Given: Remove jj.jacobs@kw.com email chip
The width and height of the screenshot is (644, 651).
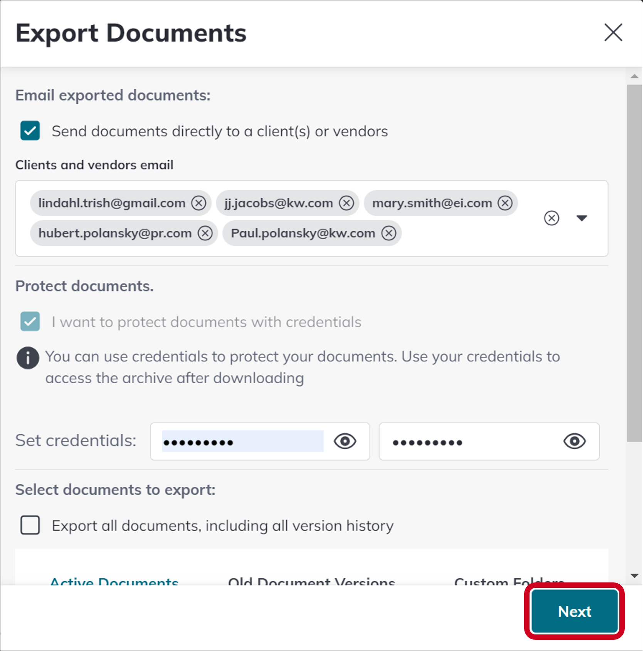Looking at the screenshot, I should [x=346, y=203].
